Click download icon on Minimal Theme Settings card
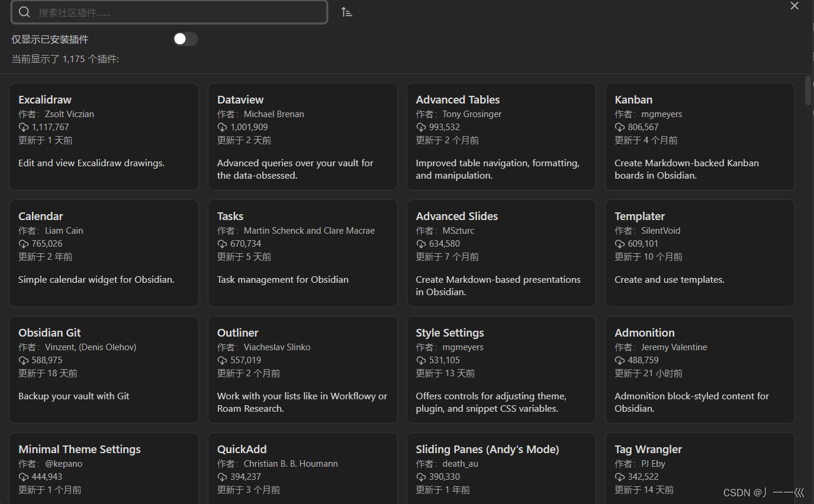 pos(24,477)
